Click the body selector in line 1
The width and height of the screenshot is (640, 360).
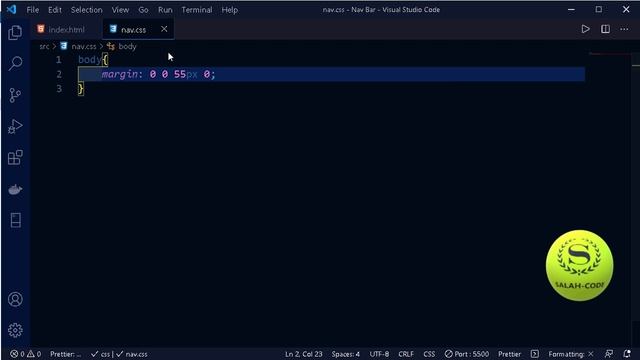(89, 60)
